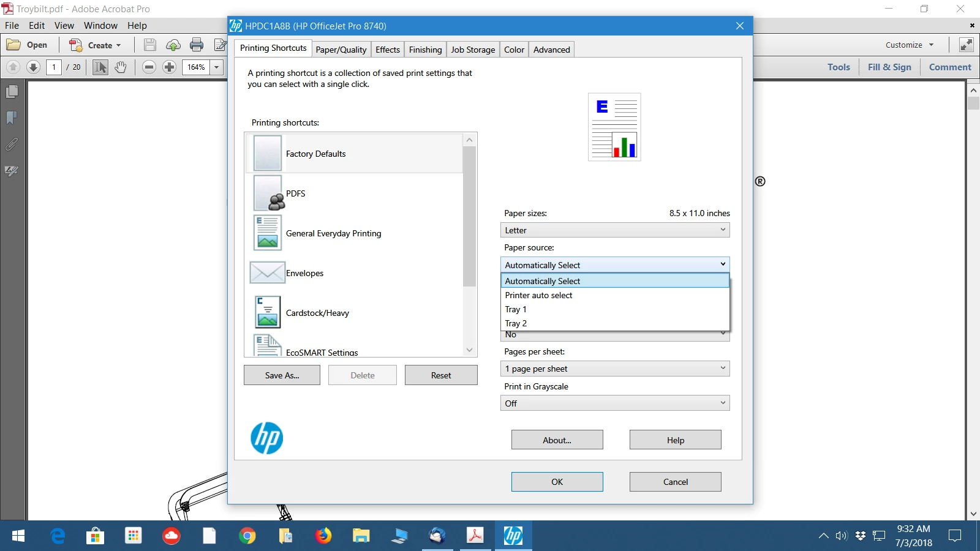Zoom in with the plus icon

(170, 67)
